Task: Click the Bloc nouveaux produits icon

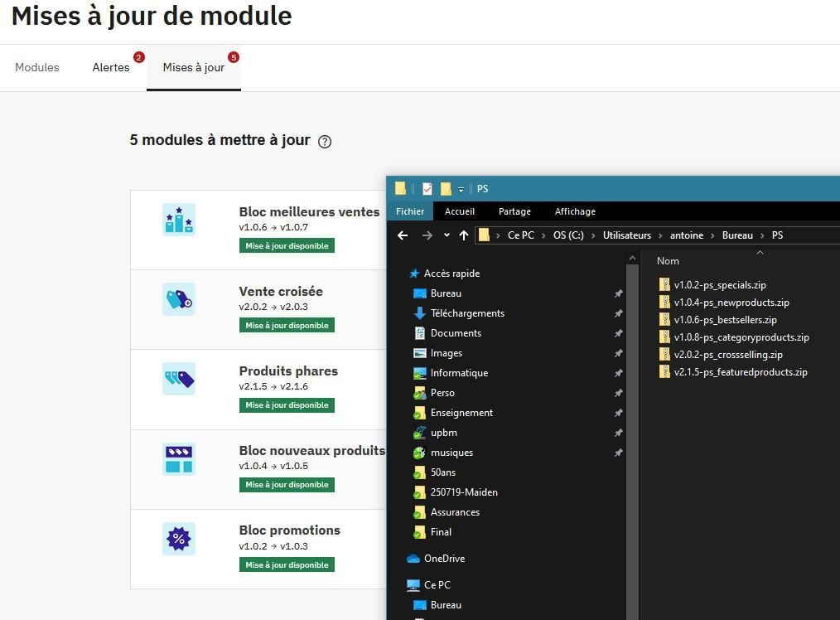Action: 179,458
